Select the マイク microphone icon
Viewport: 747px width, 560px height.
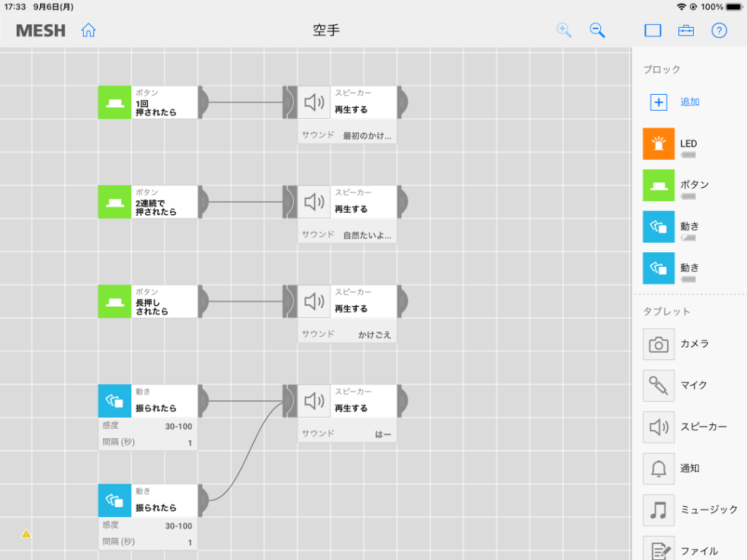pos(659,386)
